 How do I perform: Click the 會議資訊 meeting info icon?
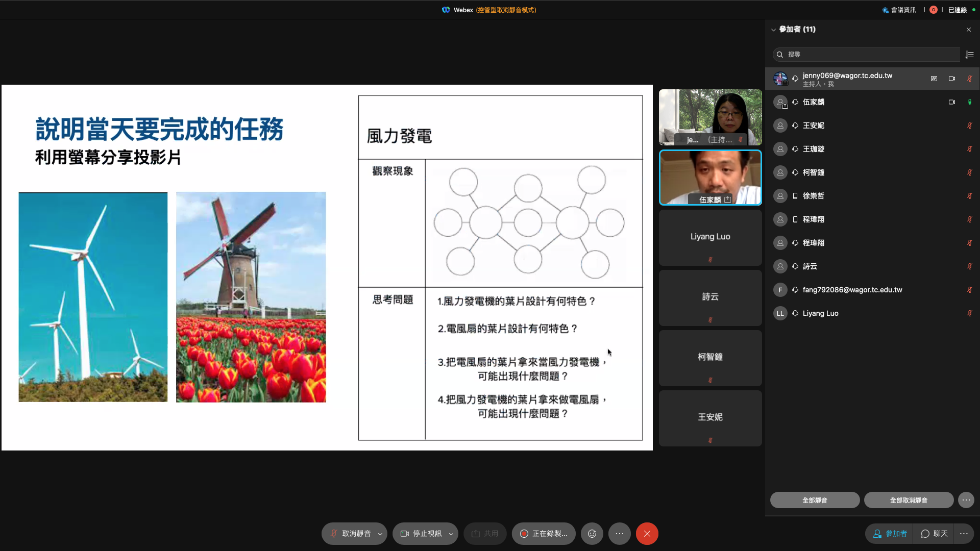click(886, 10)
